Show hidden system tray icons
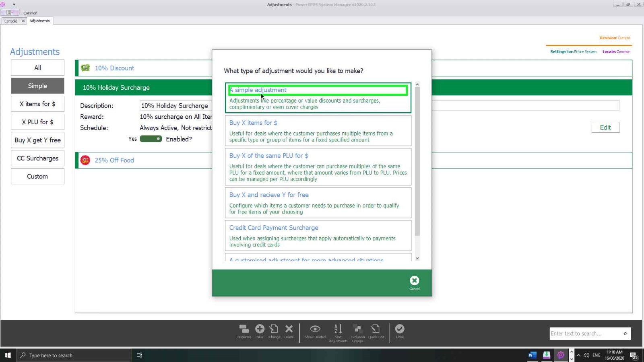This screenshot has width=644, height=362. tap(578, 355)
